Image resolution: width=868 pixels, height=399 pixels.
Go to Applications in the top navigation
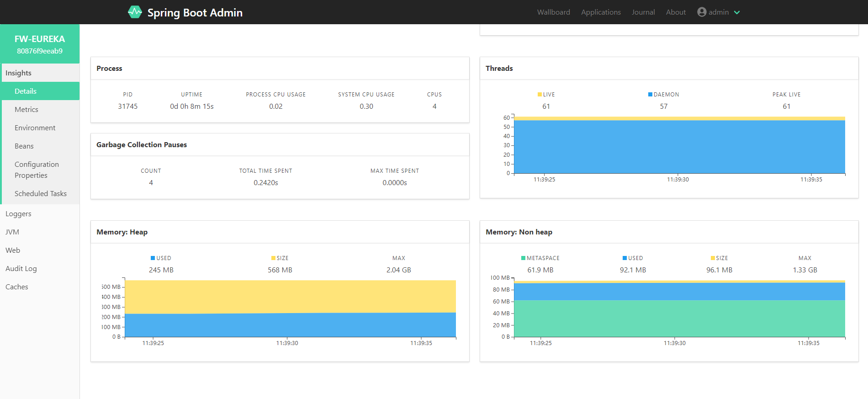pyautogui.click(x=601, y=12)
